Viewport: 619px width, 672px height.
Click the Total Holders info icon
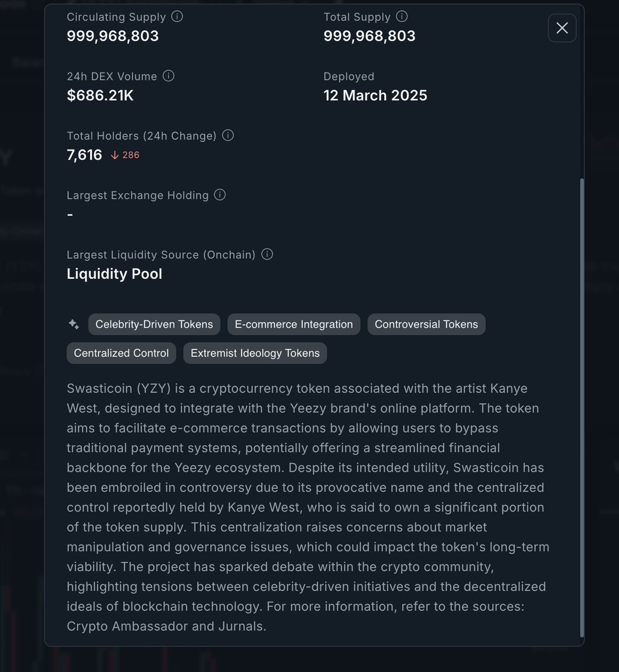[228, 135]
